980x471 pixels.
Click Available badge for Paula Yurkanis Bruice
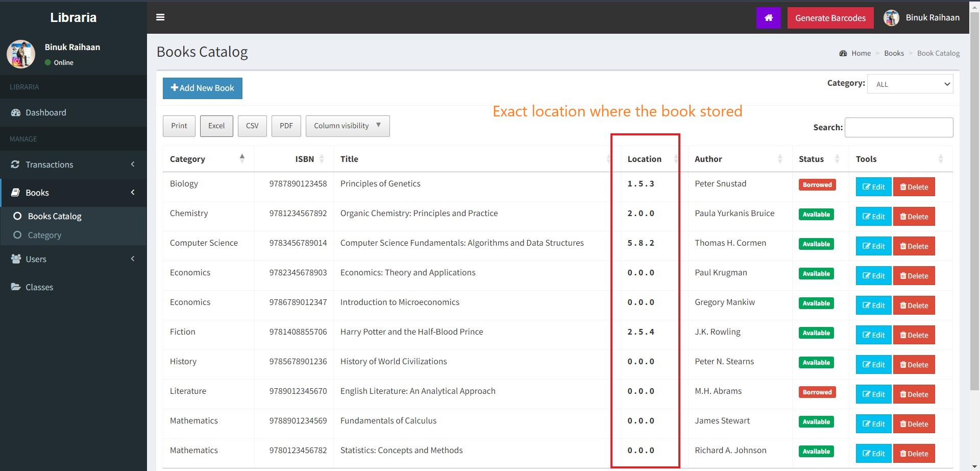coord(816,215)
